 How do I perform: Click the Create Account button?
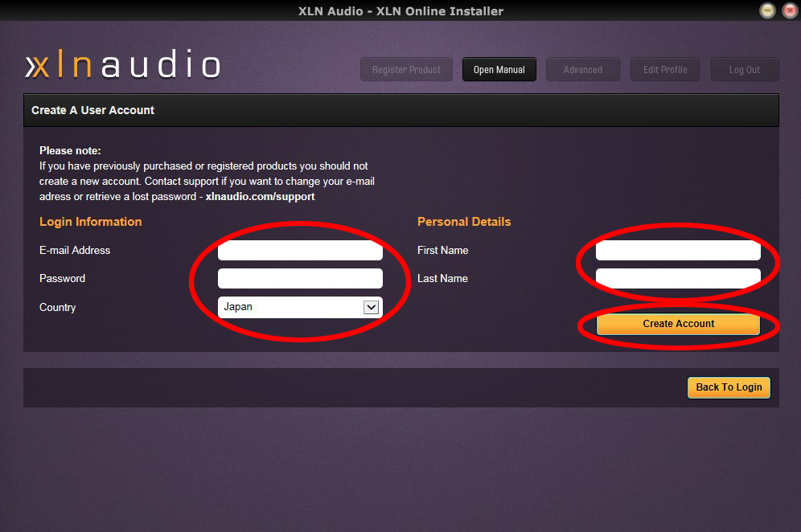(x=679, y=324)
